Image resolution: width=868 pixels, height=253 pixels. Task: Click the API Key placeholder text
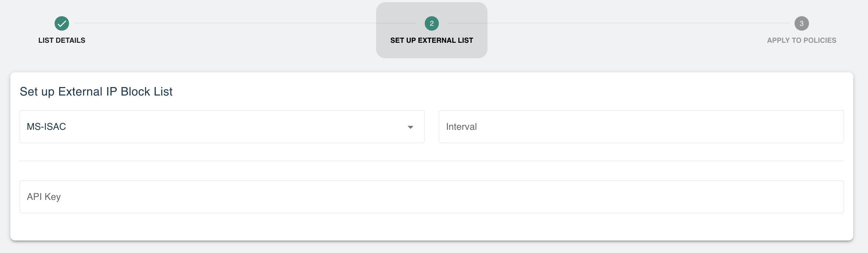point(44,197)
